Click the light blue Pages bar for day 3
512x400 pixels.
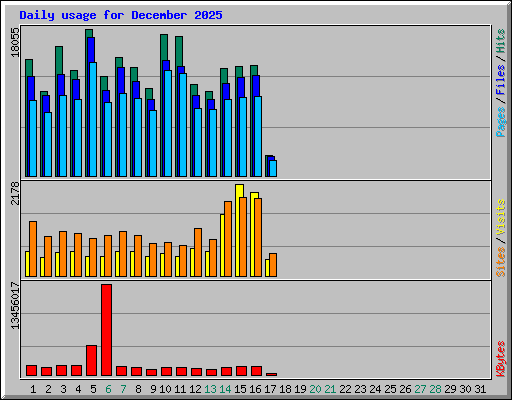tap(63, 136)
